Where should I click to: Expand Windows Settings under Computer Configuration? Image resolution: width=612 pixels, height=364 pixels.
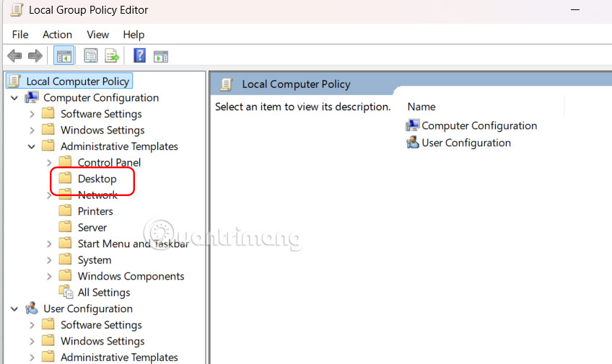click(32, 130)
